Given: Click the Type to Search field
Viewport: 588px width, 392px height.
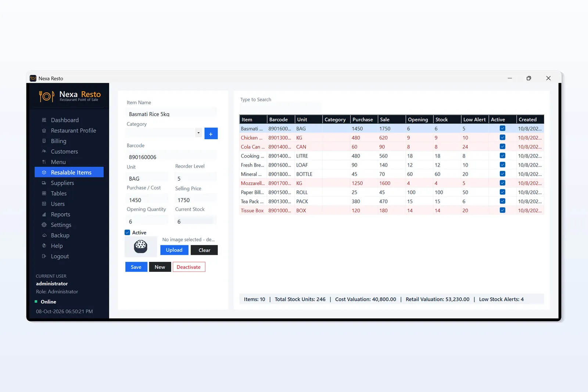Looking at the screenshot, I should click(280, 108).
